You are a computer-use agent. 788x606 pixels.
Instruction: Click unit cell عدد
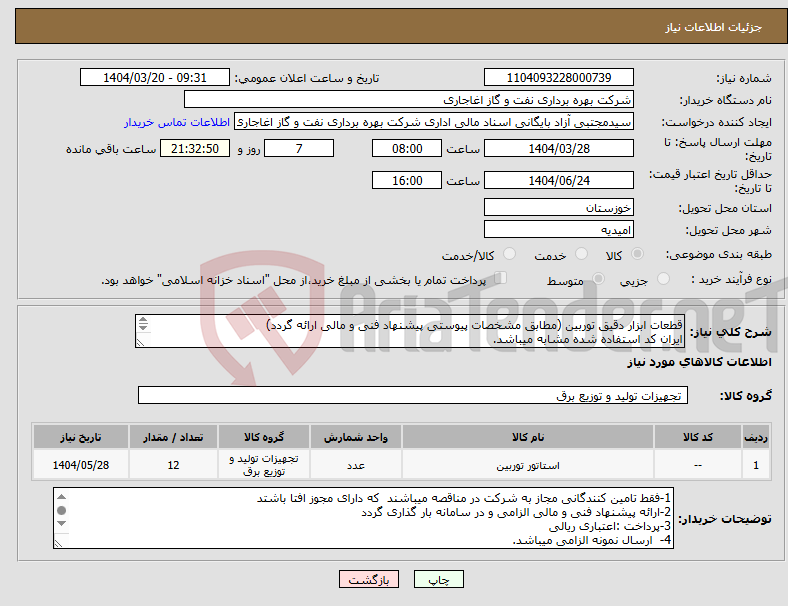click(x=355, y=465)
